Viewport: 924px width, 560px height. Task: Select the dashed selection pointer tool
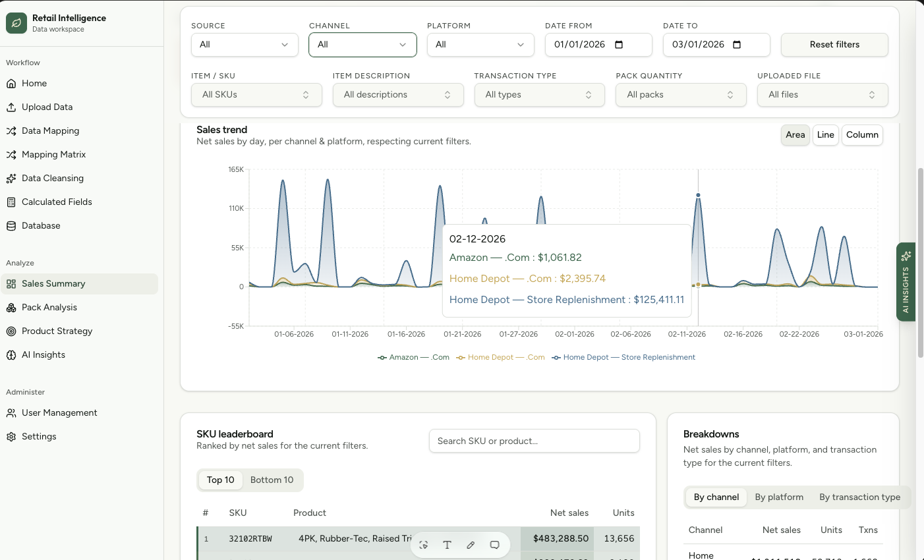pos(424,545)
